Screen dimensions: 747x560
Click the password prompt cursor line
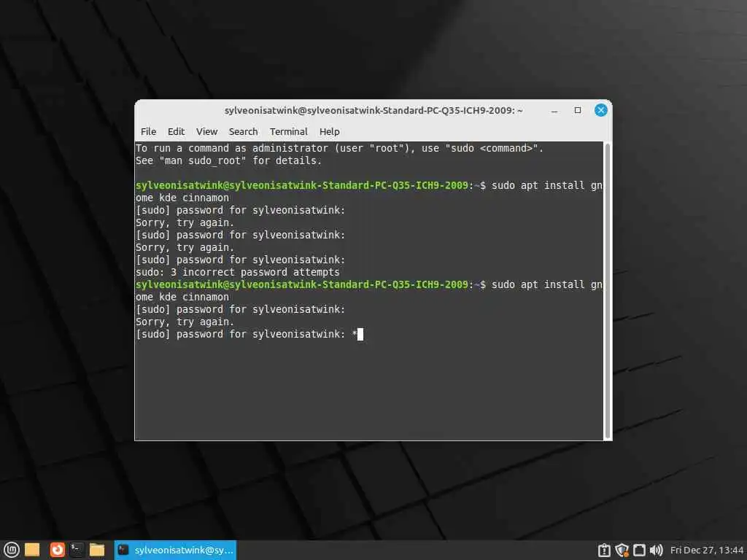point(249,334)
